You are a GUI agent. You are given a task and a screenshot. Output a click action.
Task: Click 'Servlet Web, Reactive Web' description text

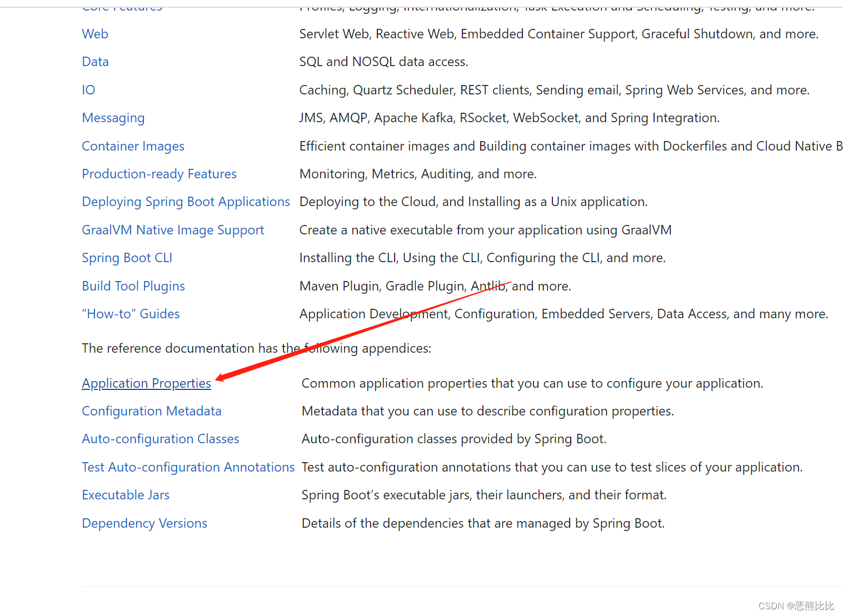pos(559,34)
